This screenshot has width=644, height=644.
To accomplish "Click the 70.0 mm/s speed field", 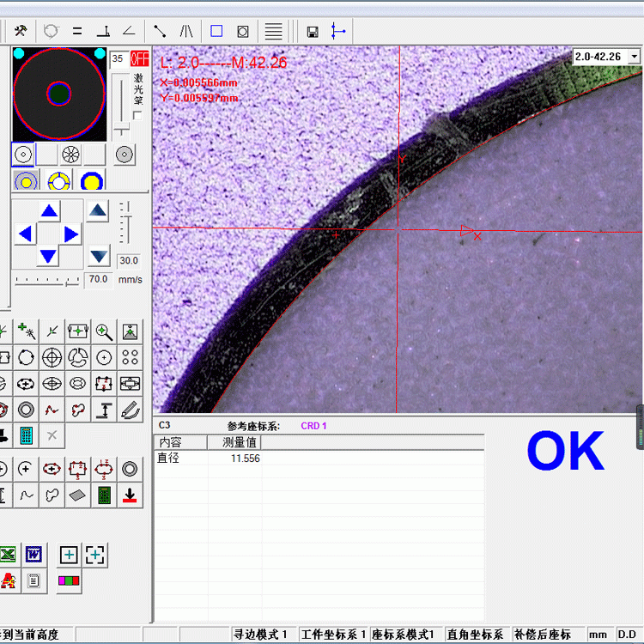I will tap(99, 279).
